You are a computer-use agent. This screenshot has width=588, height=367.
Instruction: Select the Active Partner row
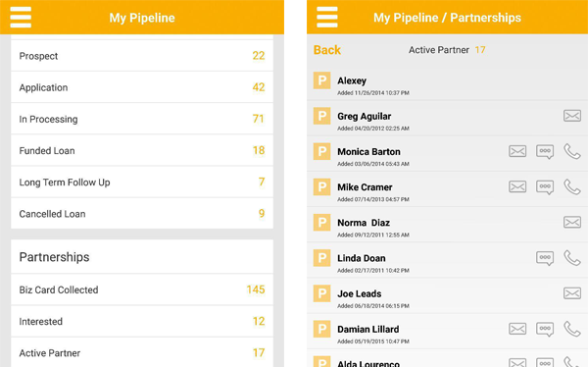pyautogui.click(x=142, y=352)
